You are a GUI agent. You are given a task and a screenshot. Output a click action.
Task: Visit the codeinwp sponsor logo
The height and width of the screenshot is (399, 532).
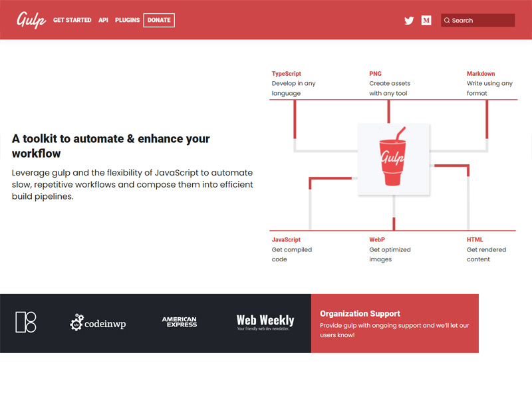click(98, 323)
